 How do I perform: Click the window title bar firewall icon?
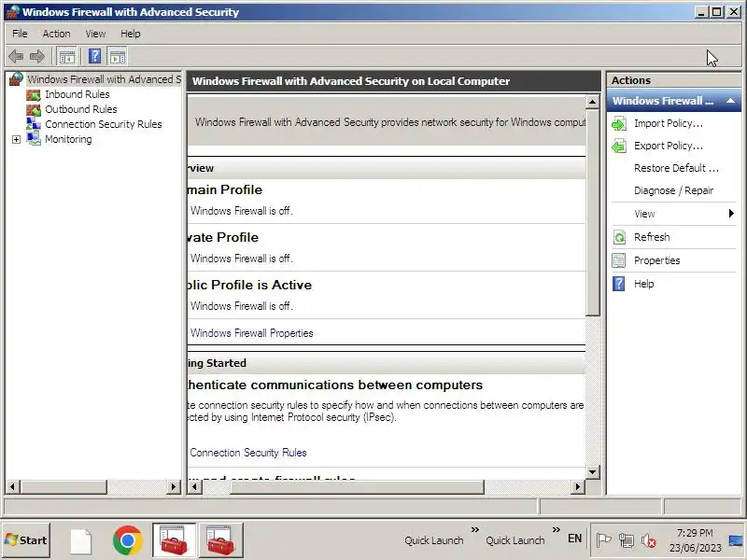coord(13,11)
